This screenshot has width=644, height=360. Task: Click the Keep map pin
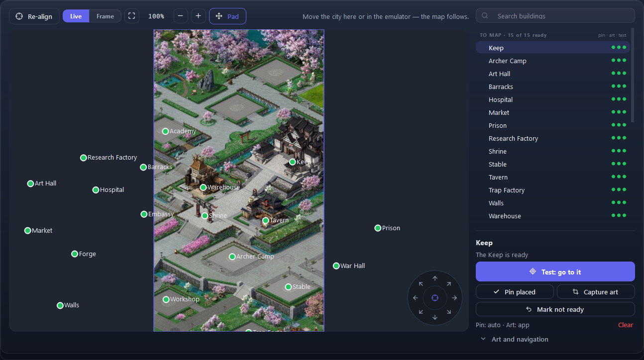coord(293,162)
